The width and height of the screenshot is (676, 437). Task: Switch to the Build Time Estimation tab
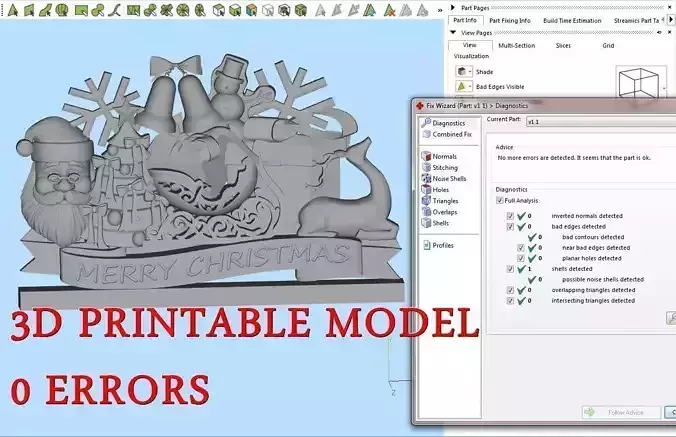click(x=572, y=20)
